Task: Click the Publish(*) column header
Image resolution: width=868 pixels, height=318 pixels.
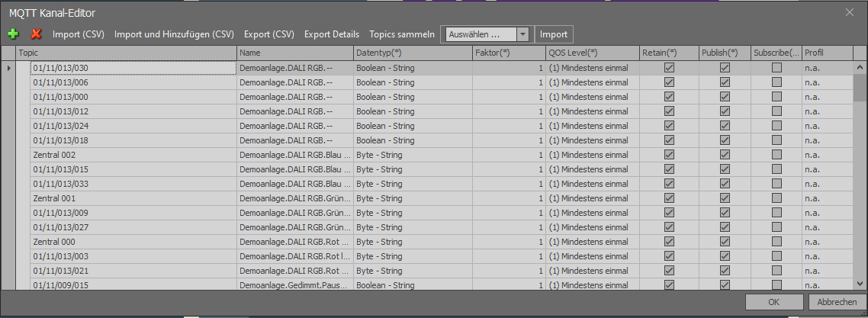Action: click(725, 53)
